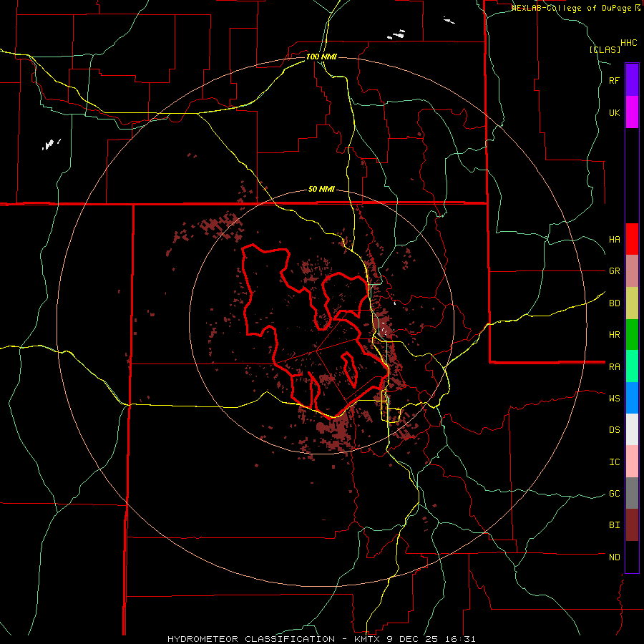Viewport: 644px width, 644px height.
Task: Click the BI dark red legend swatch
Action: click(x=632, y=525)
